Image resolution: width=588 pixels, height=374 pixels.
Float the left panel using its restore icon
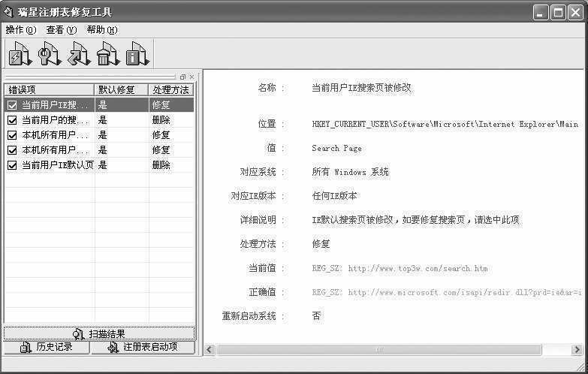click(182, 77)
